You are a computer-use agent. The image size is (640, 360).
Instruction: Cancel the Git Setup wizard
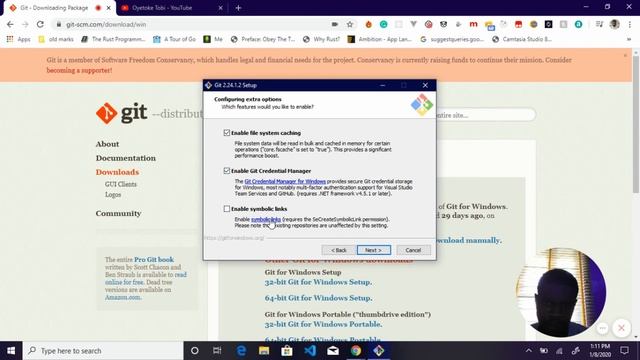click(413, 250)
